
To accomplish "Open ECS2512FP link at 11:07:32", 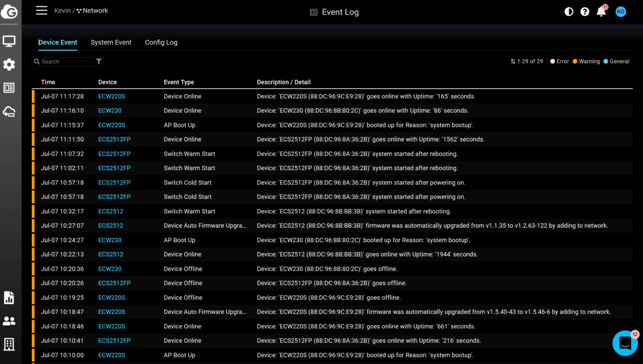I will click(x=114, y=154).
